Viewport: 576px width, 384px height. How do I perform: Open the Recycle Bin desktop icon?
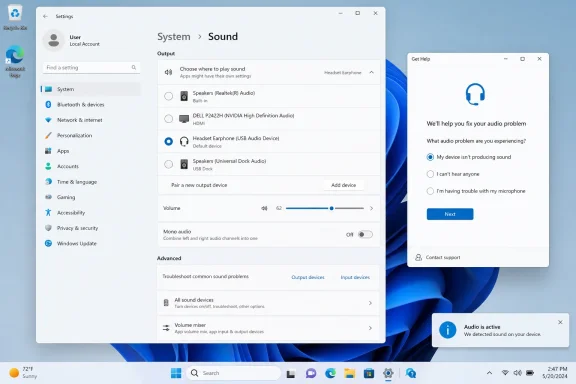[x=15, y=17]
